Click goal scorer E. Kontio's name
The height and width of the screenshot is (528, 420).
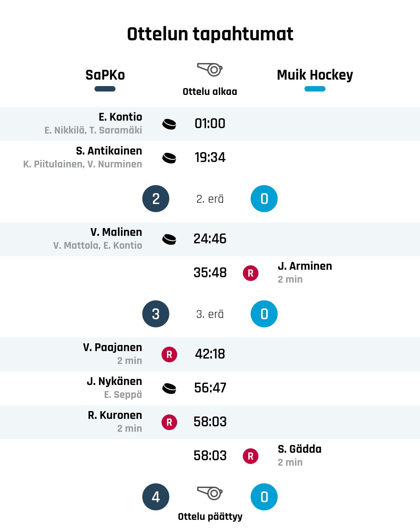pos(120,117)
